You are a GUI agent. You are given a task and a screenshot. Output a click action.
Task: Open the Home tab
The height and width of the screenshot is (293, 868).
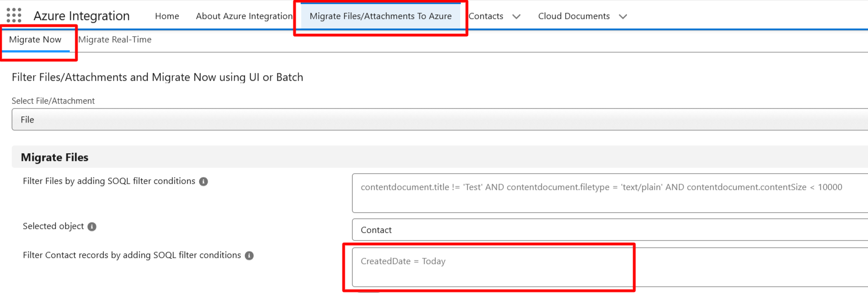tap(167, 16)
